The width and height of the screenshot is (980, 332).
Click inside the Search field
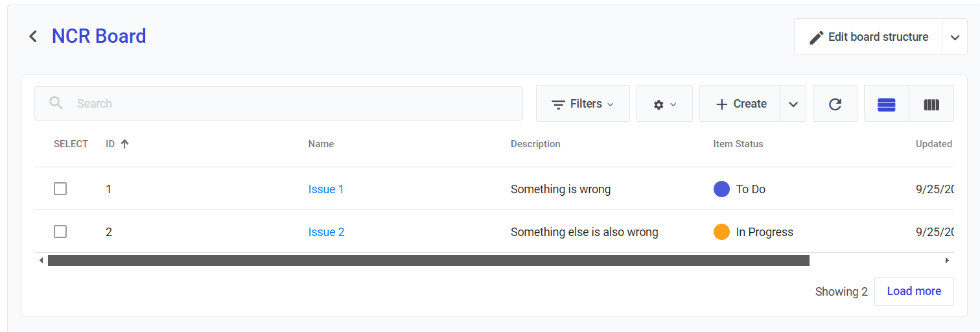point(292,104)
